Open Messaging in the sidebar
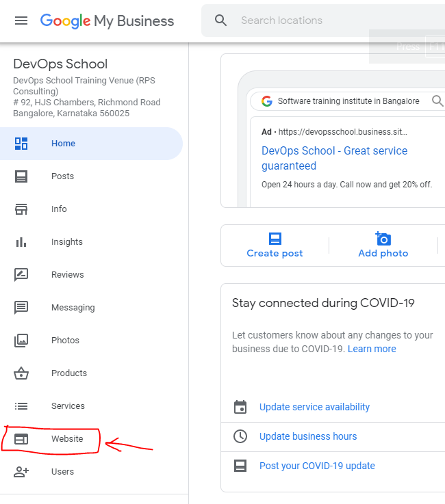445x504 pixels. 73,308
